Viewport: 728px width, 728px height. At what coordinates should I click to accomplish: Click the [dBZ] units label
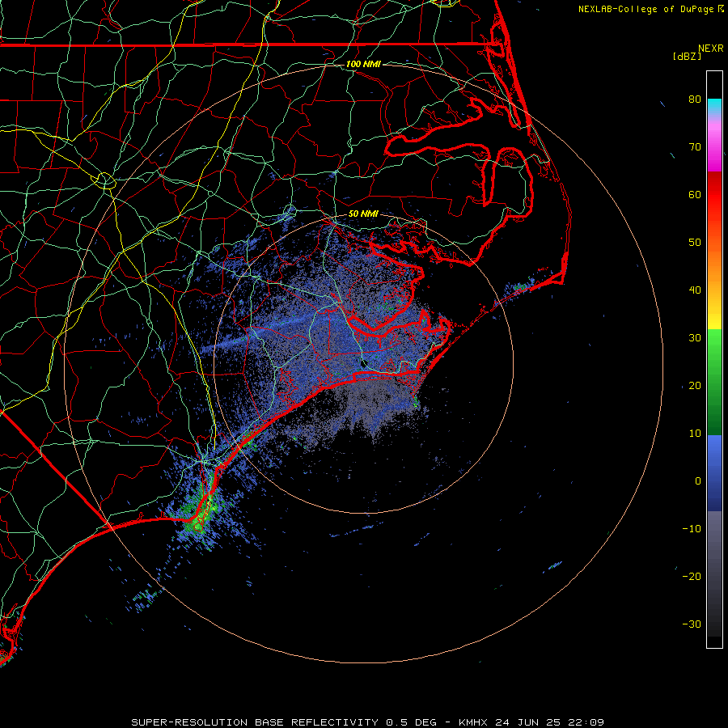click(x=687, y=57)
